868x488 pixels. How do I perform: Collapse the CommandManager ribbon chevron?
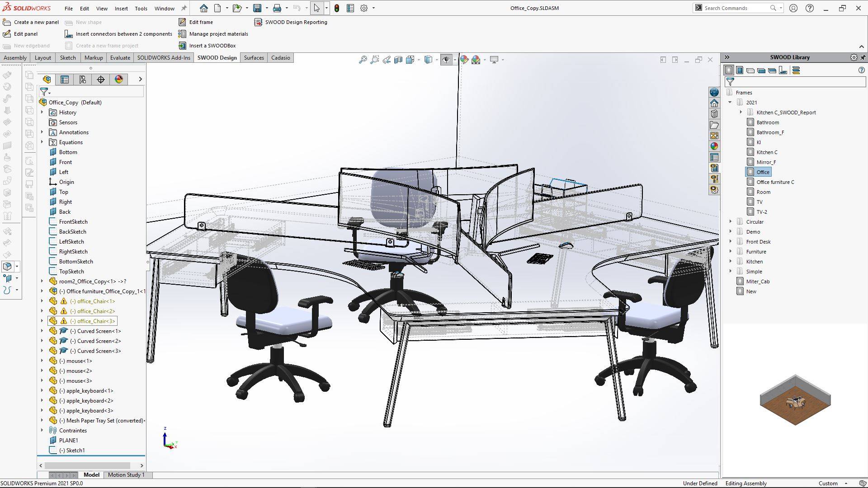(861, 47)
